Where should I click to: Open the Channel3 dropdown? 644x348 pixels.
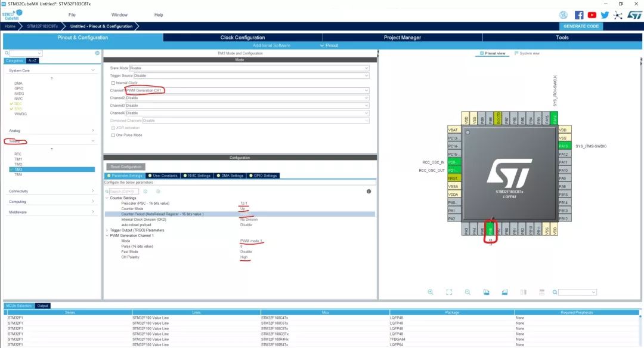point(247,105)
